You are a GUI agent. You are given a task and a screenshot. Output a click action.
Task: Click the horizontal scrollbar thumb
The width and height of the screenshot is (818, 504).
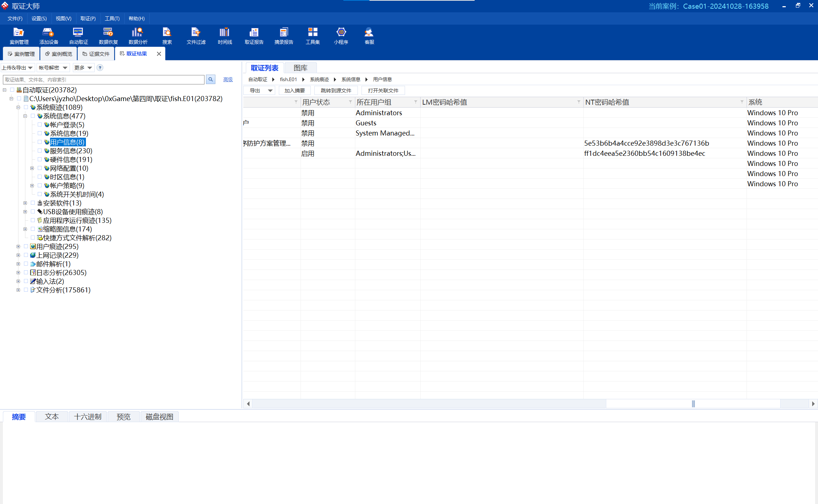click(693, 404)
